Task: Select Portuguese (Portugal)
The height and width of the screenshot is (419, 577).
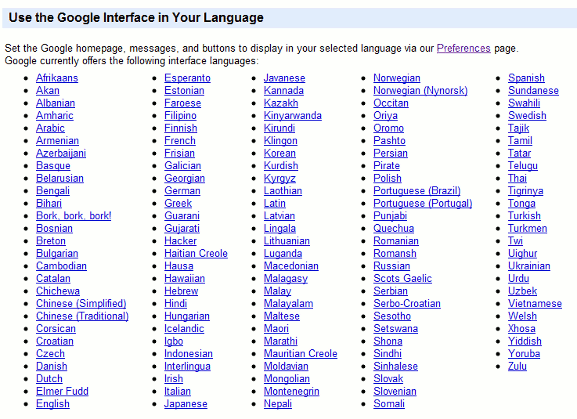Action: click(x=423, y=203)
